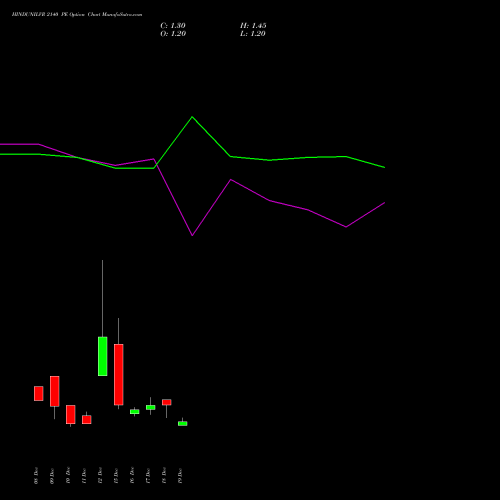Select the open value O: 1.20
This screenshot has height=500, width=500.
click(173, 34)
